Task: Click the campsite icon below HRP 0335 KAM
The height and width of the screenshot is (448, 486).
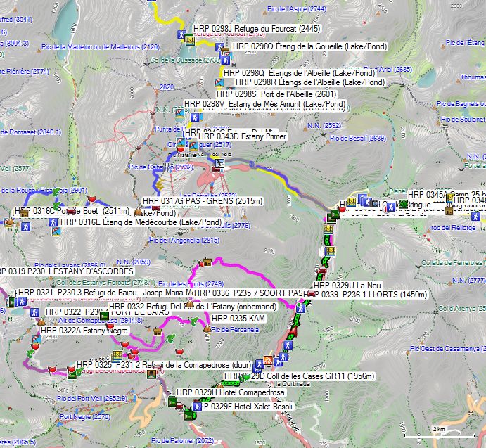Action: (x=207, y=328)
